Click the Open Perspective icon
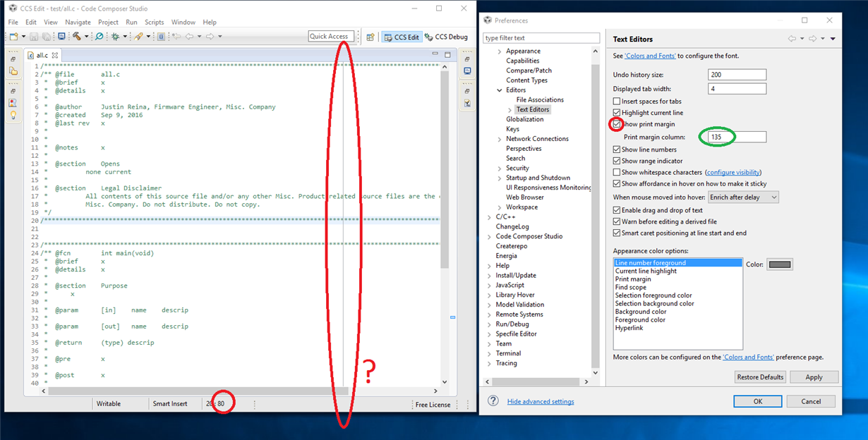868x440 pixels. (x=370, y=37)
